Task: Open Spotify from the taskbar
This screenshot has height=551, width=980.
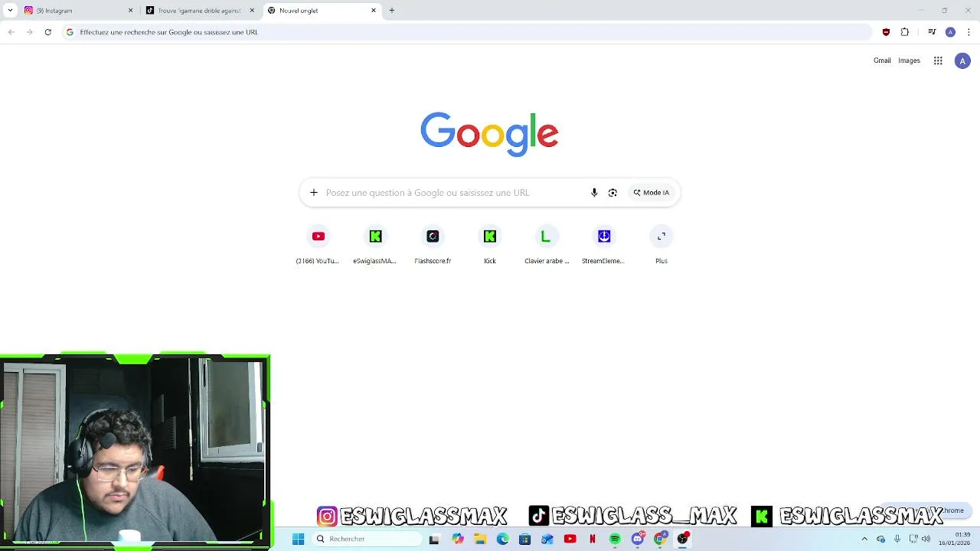Action: pyautogui.click(x=615, y=539)
